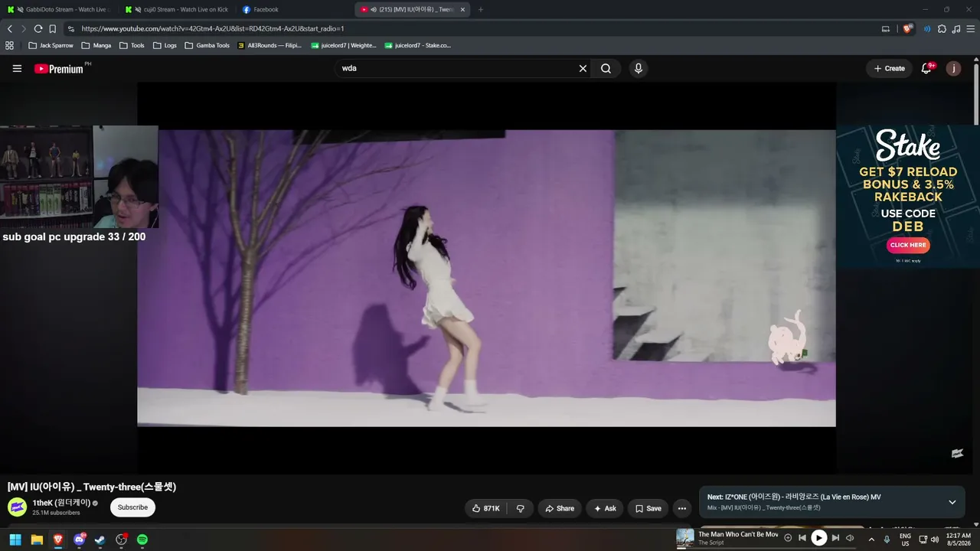Open the more actions ellipsis menu
Viewport: 980px width, 551px height.
tap(681, 508)
